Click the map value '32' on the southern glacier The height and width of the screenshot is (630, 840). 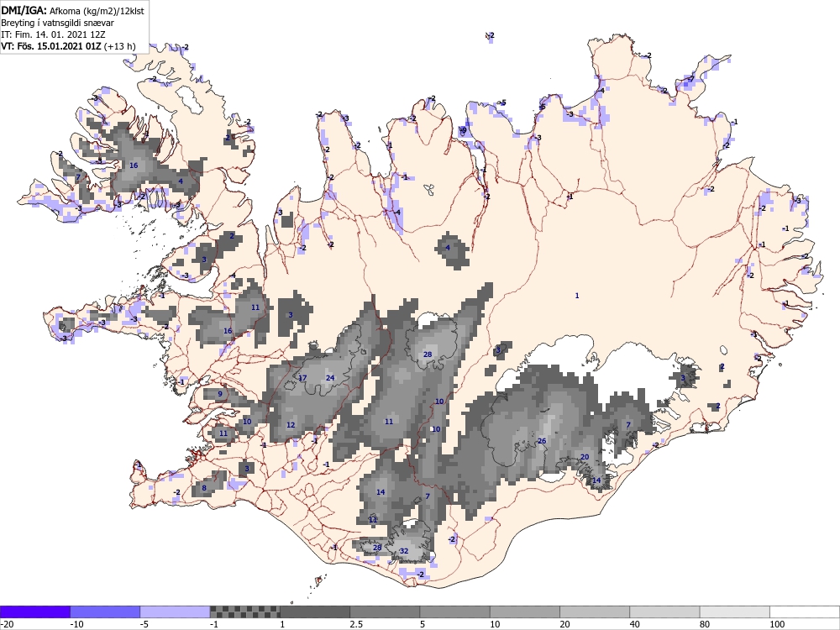pos(404,551)
